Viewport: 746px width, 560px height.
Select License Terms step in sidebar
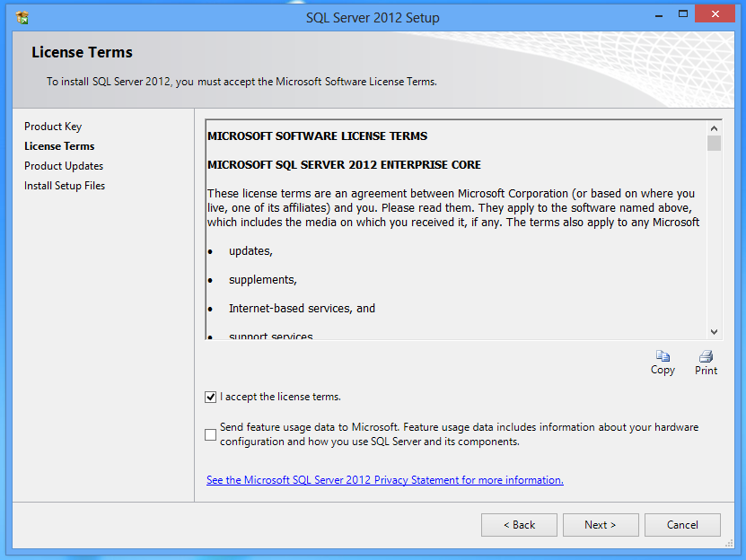click(x=59, y=146)
